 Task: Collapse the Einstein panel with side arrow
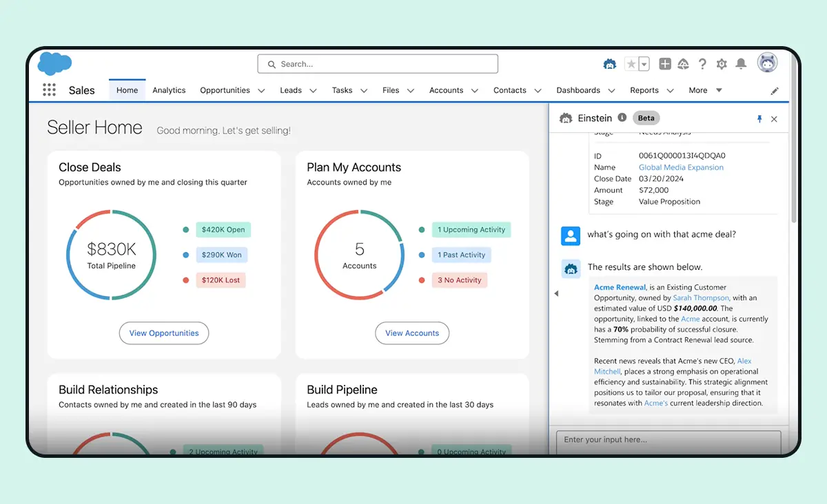[x=556, y=293]
